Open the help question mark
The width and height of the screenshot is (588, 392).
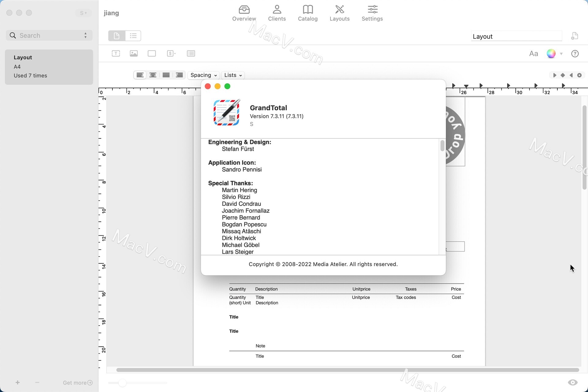click(575, 54)
